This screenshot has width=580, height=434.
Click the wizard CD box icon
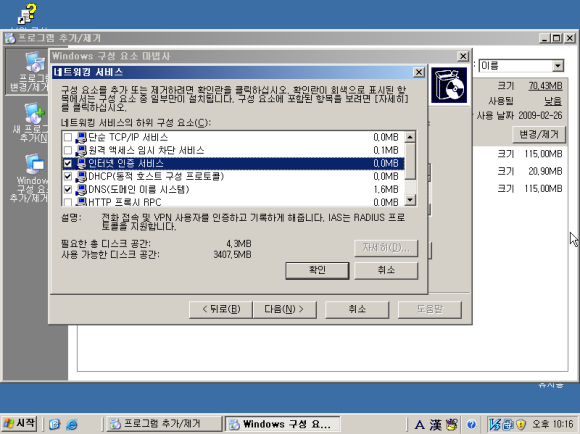[449, 85]
